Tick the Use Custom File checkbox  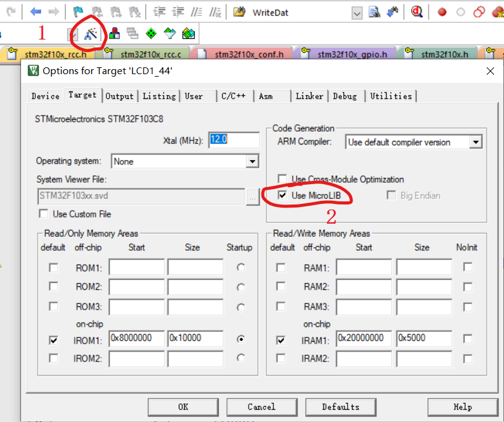[x=43, y=214]
